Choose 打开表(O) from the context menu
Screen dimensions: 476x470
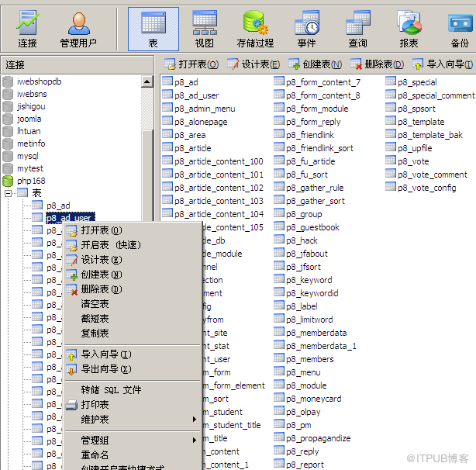(132, 230)
